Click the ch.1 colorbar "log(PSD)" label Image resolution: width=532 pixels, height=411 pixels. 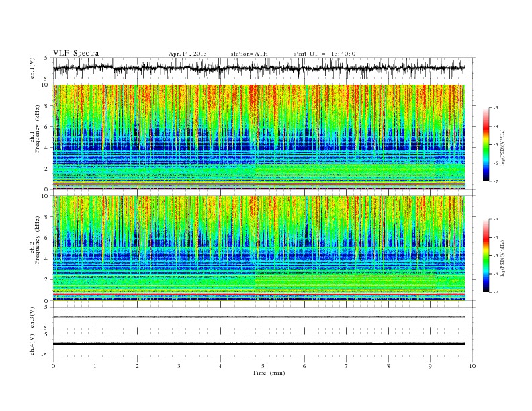point(503,147)
